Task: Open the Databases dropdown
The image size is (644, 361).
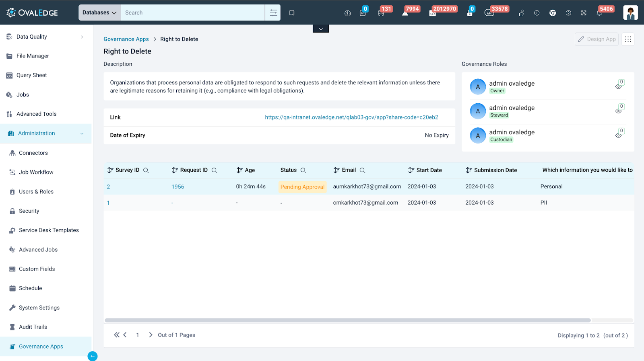Action: click(99, 12)
